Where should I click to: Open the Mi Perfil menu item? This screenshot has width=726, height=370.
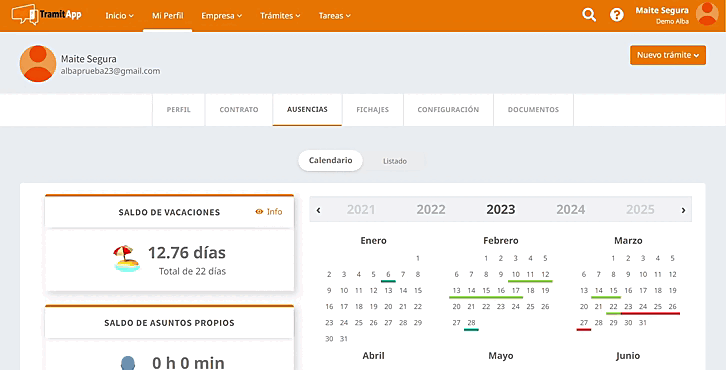(168, 16)
